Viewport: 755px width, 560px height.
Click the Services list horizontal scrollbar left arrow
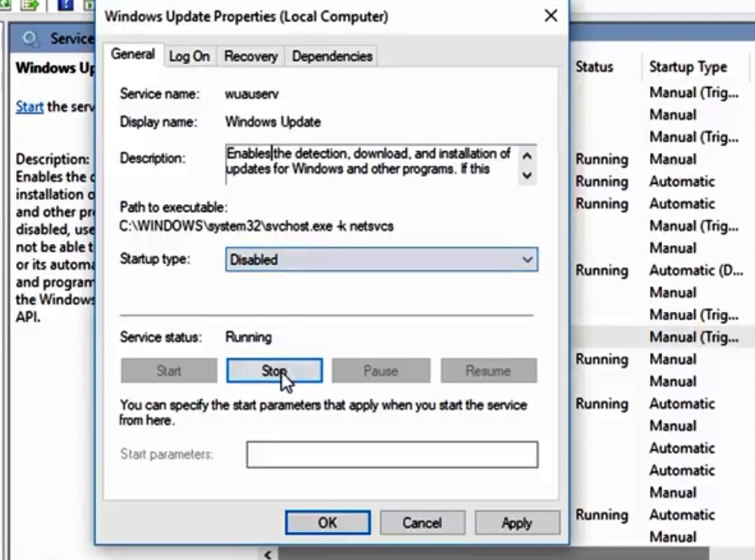(x=267, y=554)
